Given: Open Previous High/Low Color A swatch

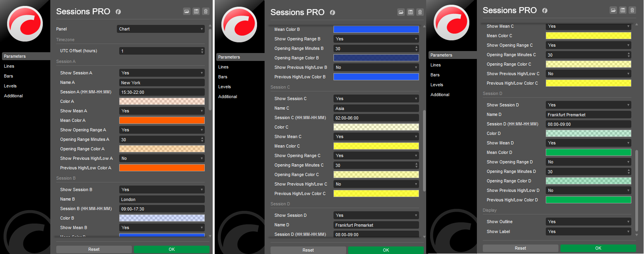Looking at the screenshot, I should [x=162, y=168].
